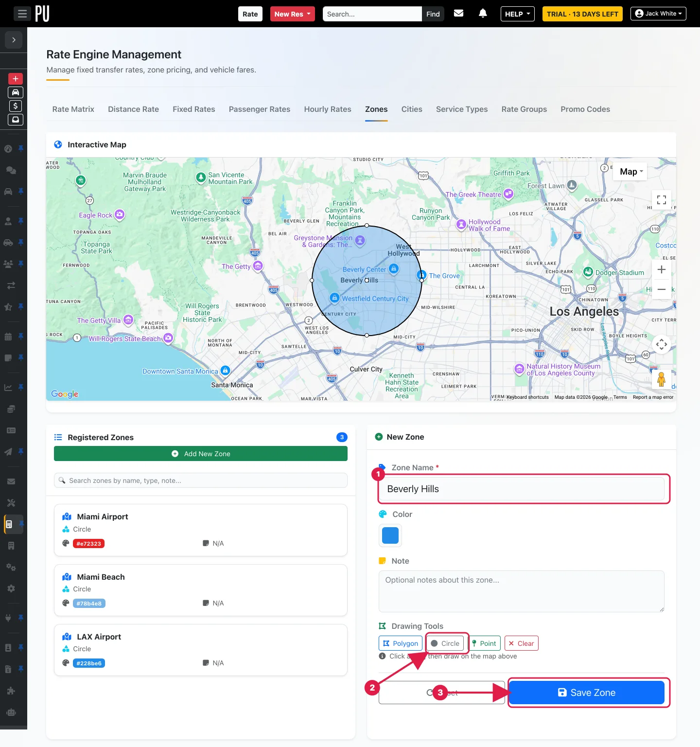
Task: Click the Rate button in header
Action: point(250,14)
